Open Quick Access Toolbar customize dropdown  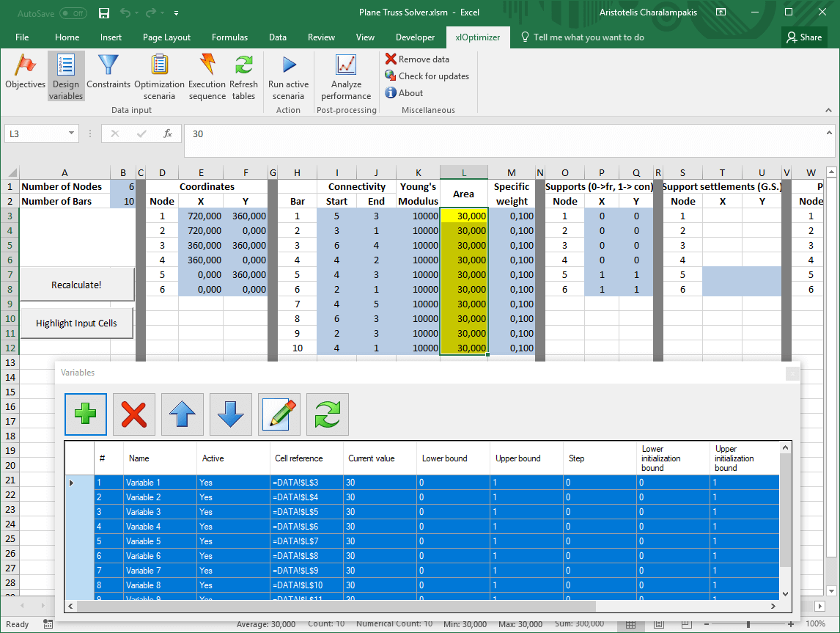[177, 13]
